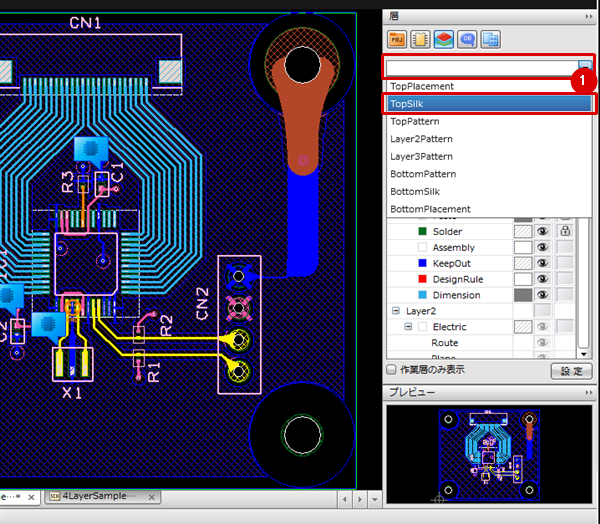Viewport: 600px width, 524px height.
Task: Close the 4LayerSample document tab
Action: [x=152, y=497]
